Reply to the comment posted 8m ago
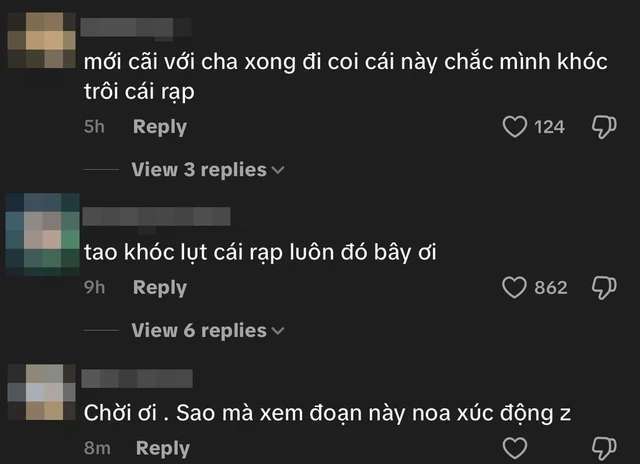The width and height of the screenshot is (640, 464). point(163,449)
